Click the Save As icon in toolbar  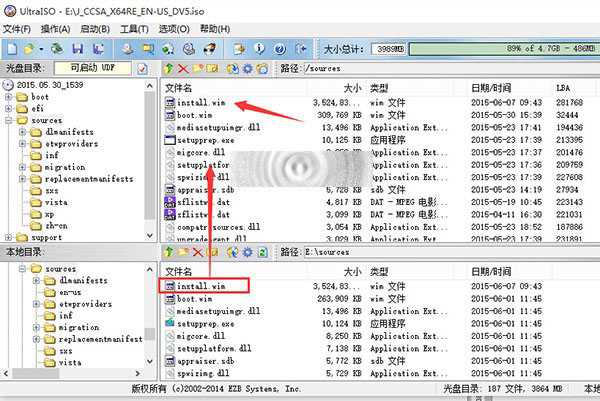[x=98, y=49]
